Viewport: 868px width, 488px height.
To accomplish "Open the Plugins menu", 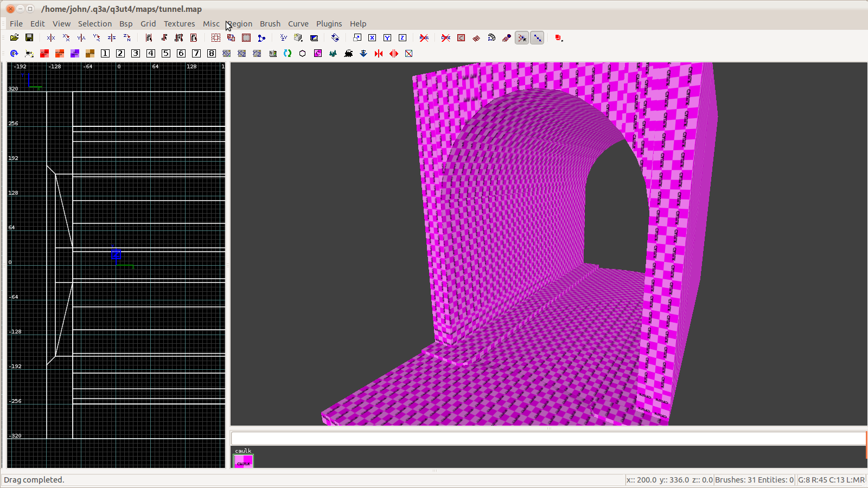I will tap(329, 24).
